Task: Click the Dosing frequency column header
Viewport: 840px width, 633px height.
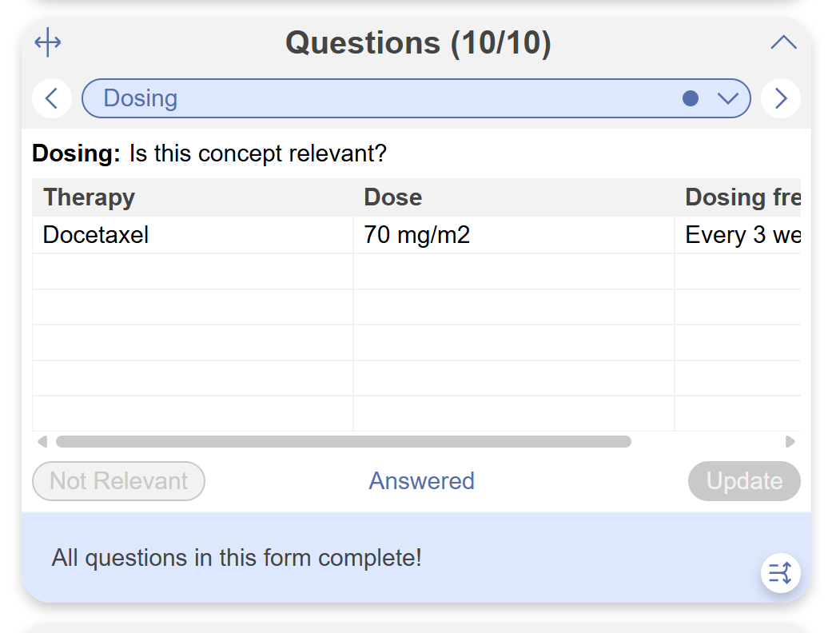Action: [x=742, y=197]
